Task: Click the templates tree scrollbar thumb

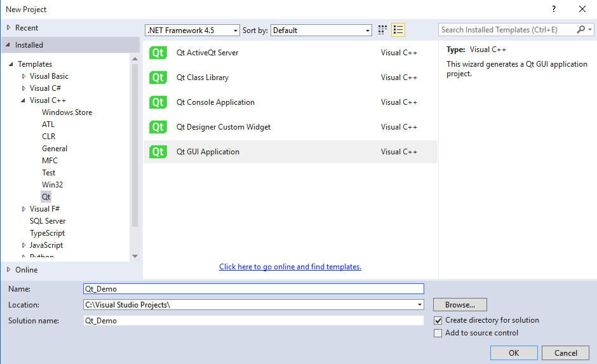Action: coord(135,145)
